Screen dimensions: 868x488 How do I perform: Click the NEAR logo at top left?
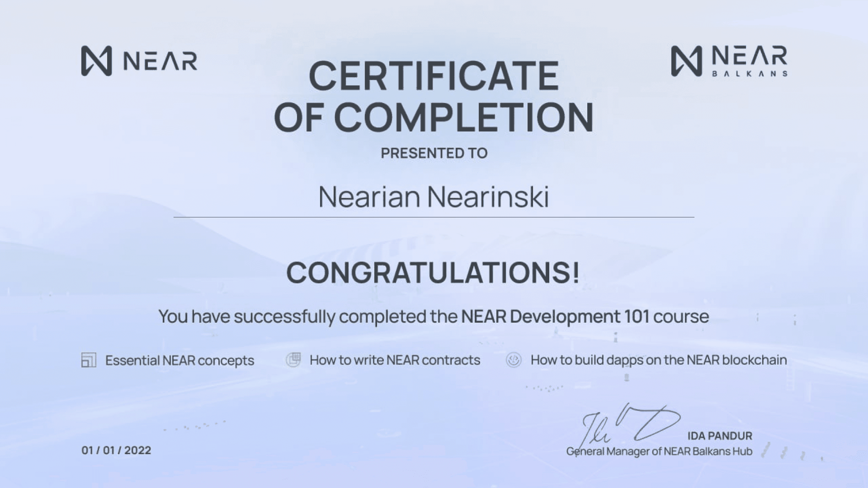(x=96, y=61)
